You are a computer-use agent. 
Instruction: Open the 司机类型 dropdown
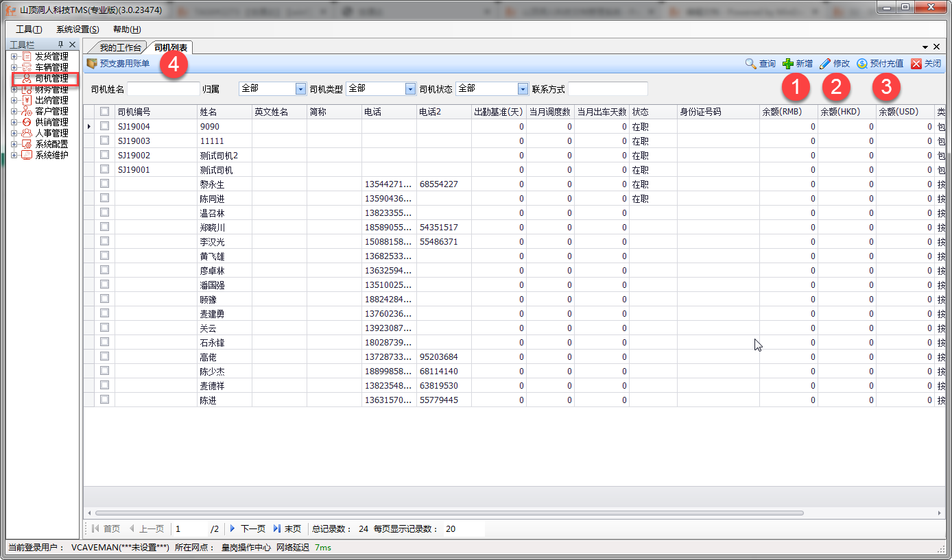tap(410, 89)
